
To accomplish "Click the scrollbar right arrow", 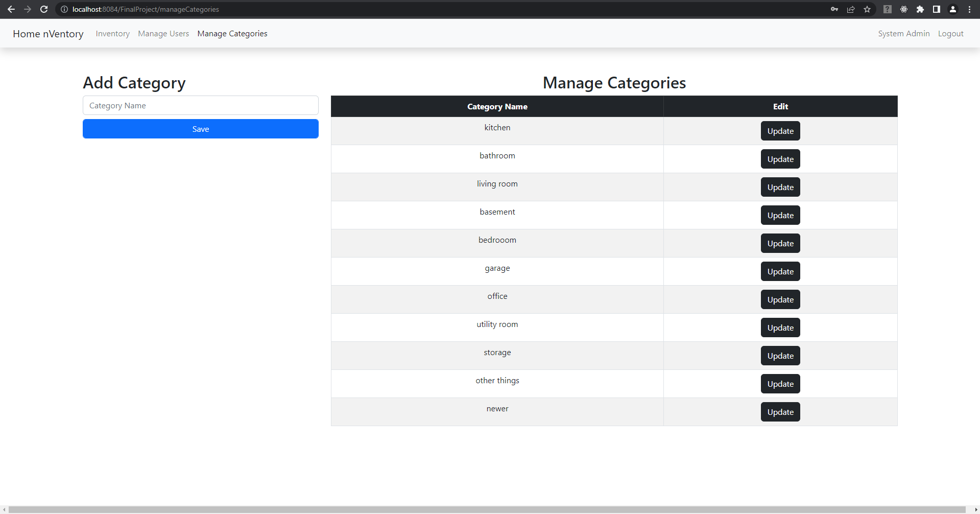I will [976, 509].
